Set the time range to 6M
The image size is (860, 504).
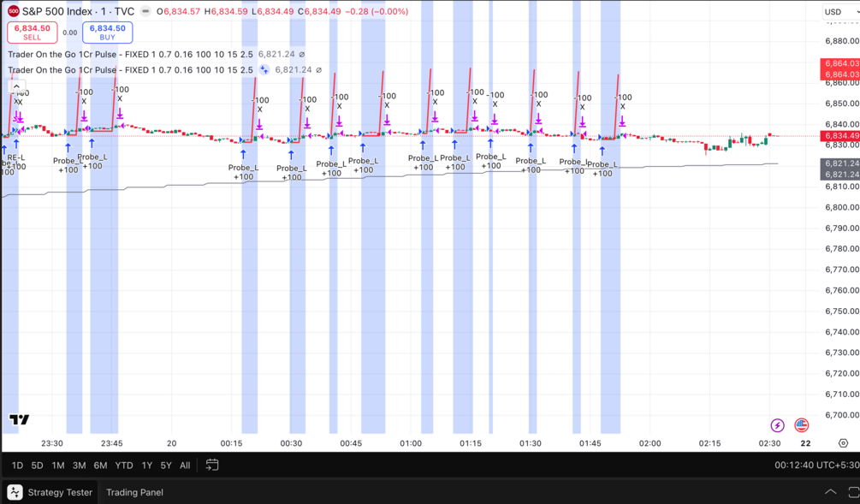pos(100,465)
